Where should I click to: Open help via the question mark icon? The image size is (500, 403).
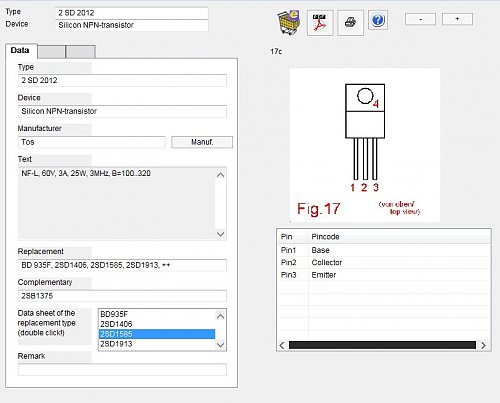coord(378,20)
